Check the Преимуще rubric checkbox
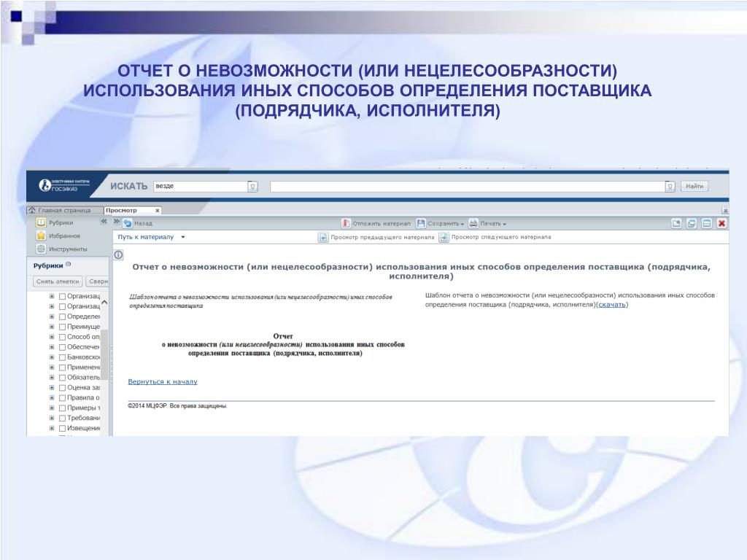747x560 pixels. click(62, 327)
